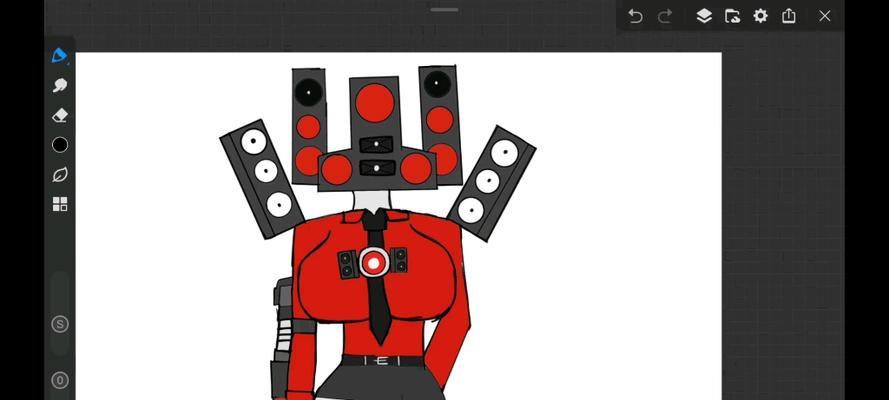Image resolution: width=889 pixels, height=400 pixels.
Task: Select the blue brush pen tool
Action: tap(60, 56)
